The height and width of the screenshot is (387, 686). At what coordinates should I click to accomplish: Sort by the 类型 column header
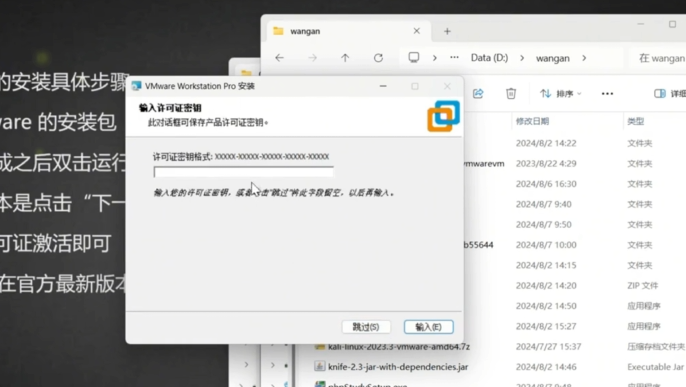(x=635, y=121)
